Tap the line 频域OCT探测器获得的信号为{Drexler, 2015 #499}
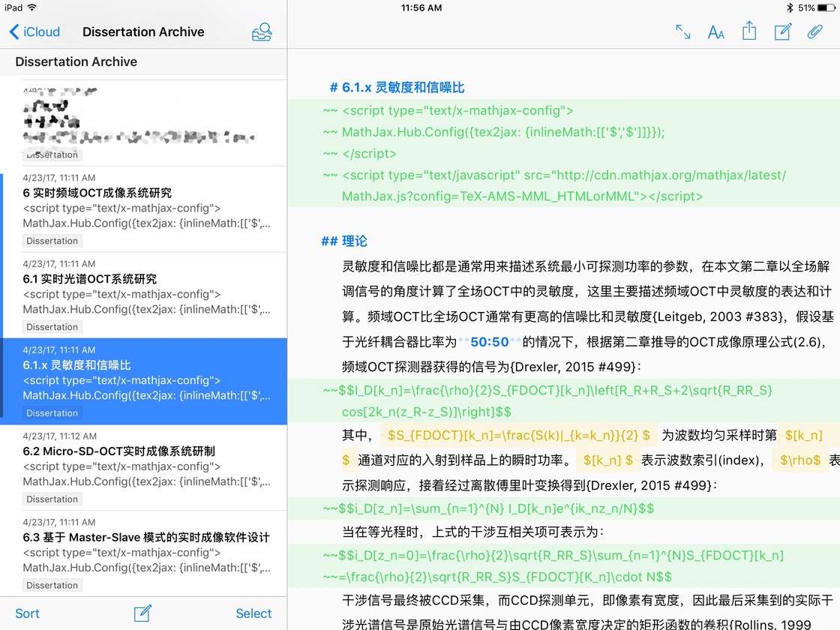Screen dimensions: 840x630 (492, 367)
